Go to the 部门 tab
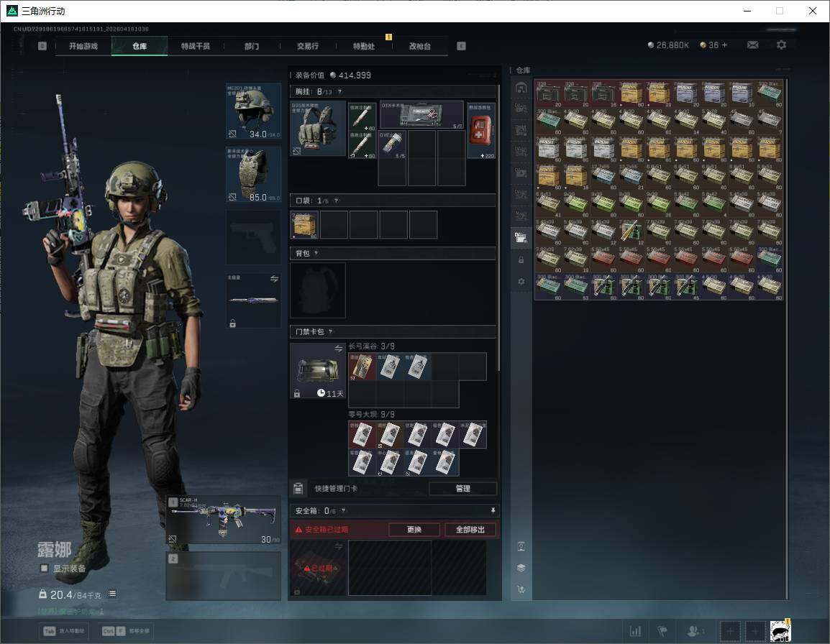The image size is (830, 644). tap(252, 46)
